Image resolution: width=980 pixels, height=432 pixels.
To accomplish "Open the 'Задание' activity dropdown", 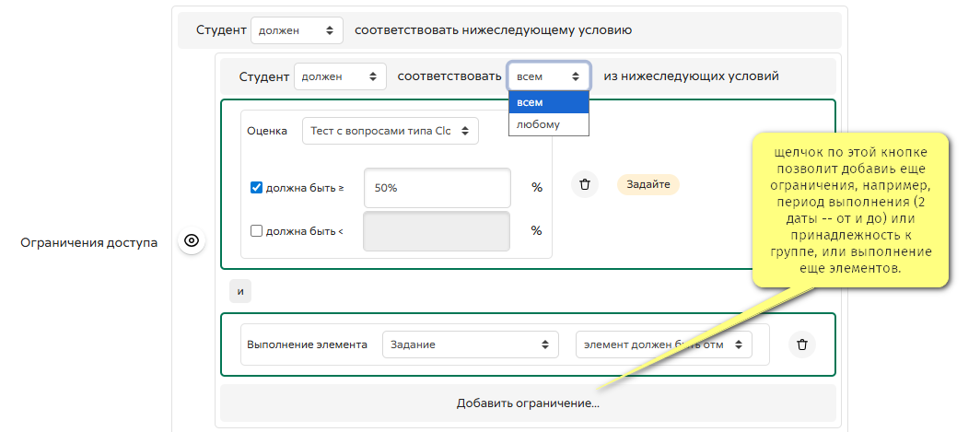I will 470,344.
